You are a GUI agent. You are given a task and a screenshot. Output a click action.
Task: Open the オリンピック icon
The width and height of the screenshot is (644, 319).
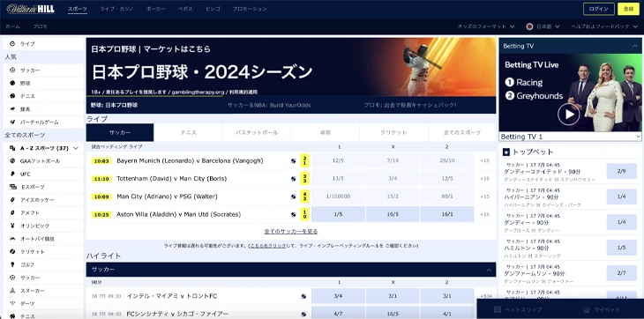point(12,226)
